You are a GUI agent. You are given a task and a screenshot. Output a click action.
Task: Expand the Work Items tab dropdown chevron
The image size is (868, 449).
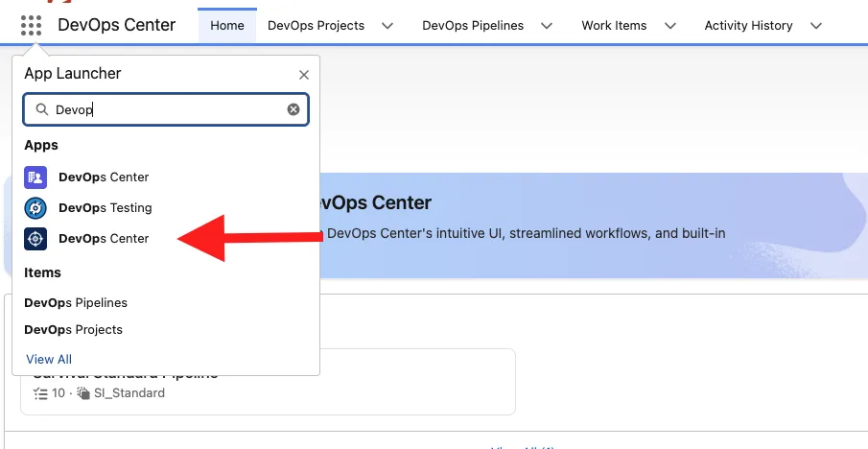669,26
